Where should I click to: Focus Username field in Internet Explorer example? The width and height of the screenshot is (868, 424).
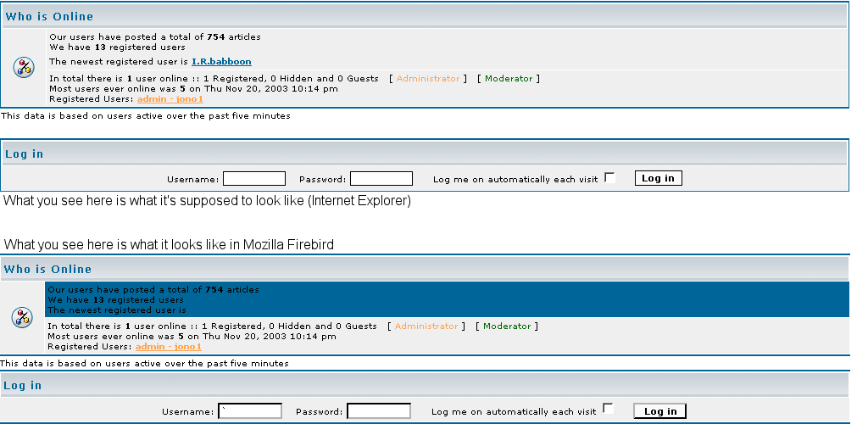[254, 179]
